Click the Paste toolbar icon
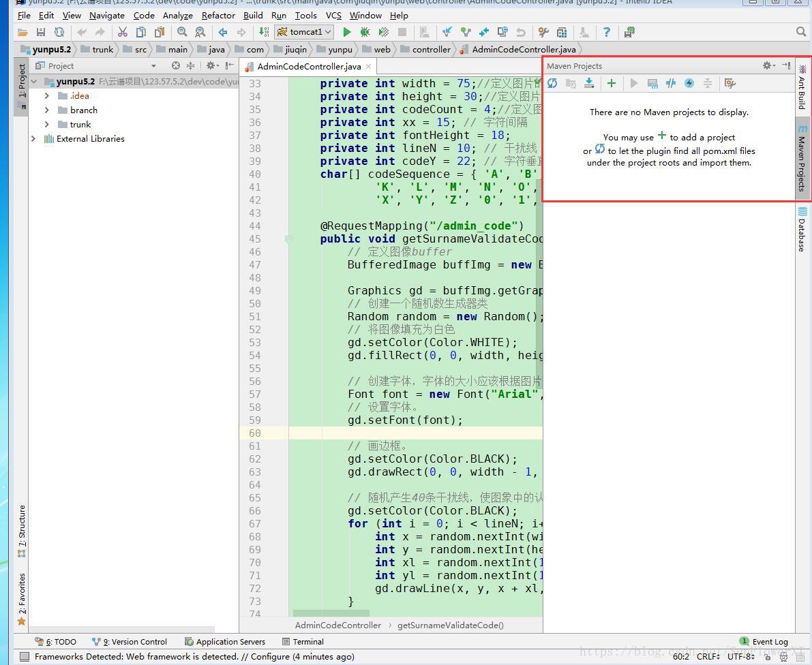Viewport: 812px width, 665px height. tap(160, 32)
